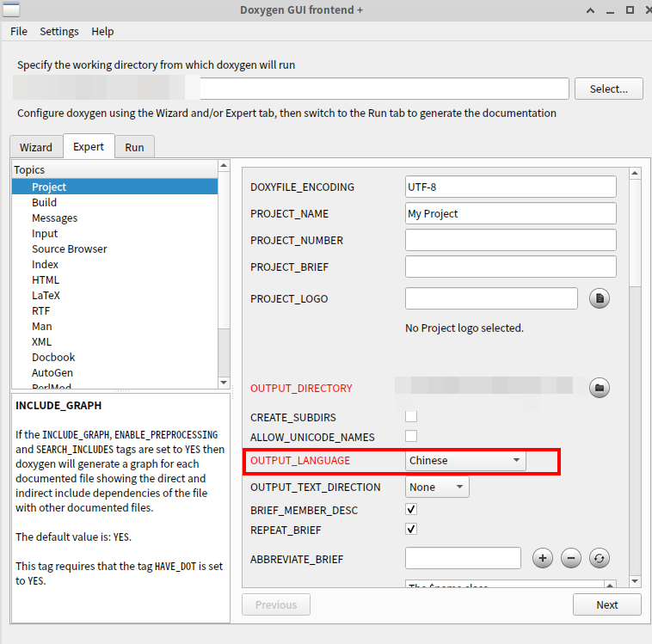Click the Select... working directory button
The width and height of the screenshot is (652, 644).
click(x=609, y=89)
